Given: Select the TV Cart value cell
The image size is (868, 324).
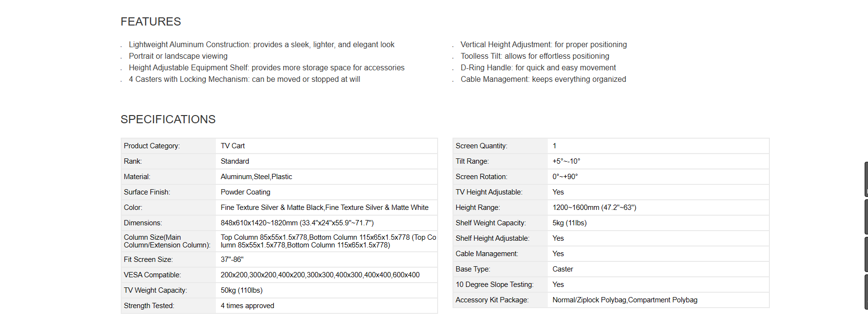Looking at the screenshot, I should 327,146.
